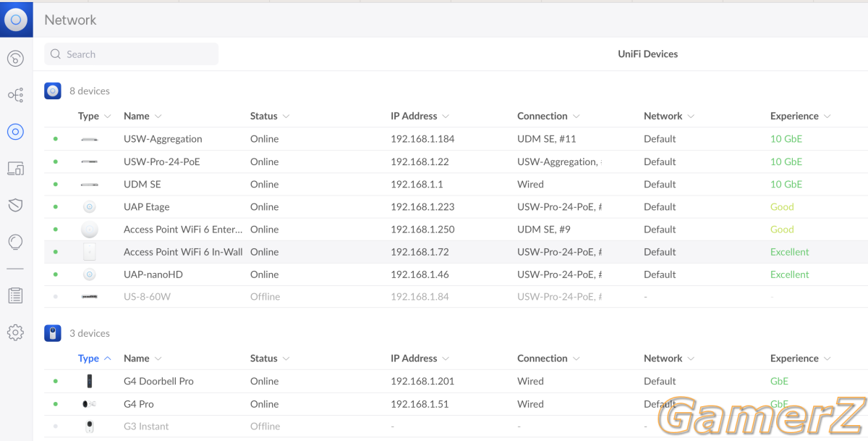Click IP address 192.168.1.250
Image resolution: width=868 pixels, height=441 pixels.
[422, 230]
